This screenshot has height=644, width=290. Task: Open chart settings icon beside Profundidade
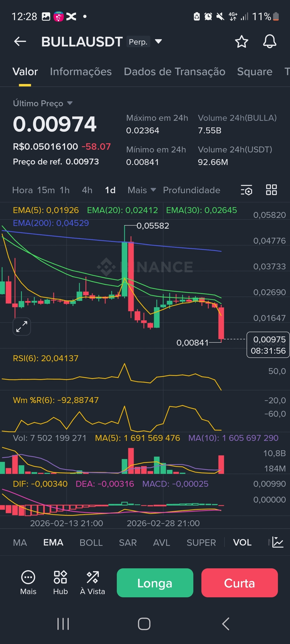pos(246,190)
